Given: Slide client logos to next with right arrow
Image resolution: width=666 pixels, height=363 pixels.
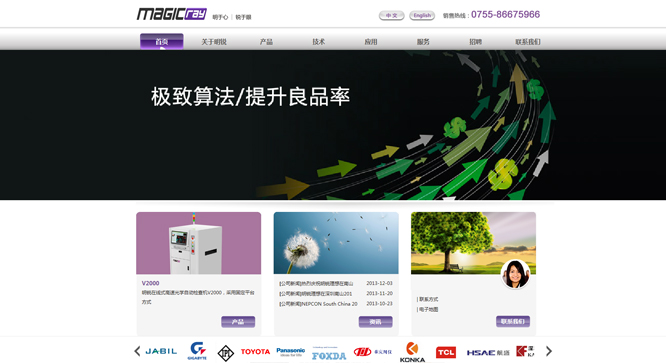Looking at the screenshot, I should (549, 351).
